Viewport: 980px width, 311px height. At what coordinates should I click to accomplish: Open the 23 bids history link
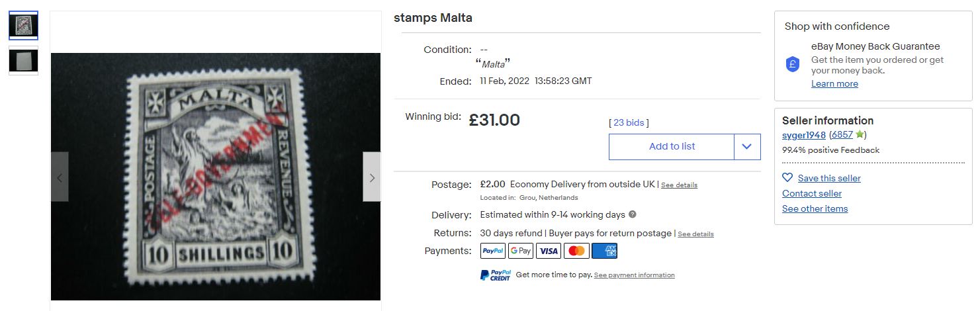click(x=629, y=122)
